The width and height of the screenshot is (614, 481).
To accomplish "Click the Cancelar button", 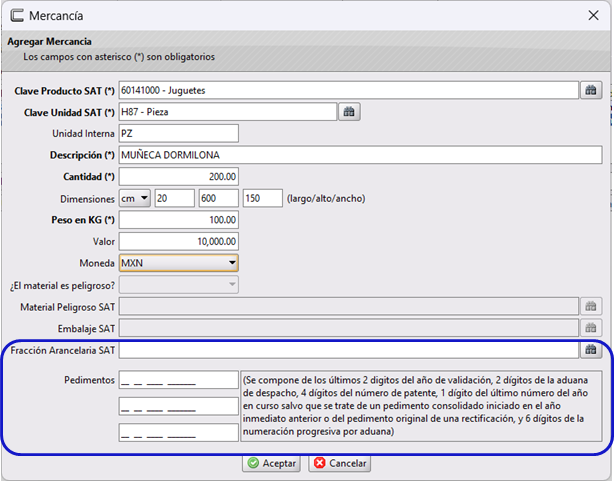I will tap(340, 463).
